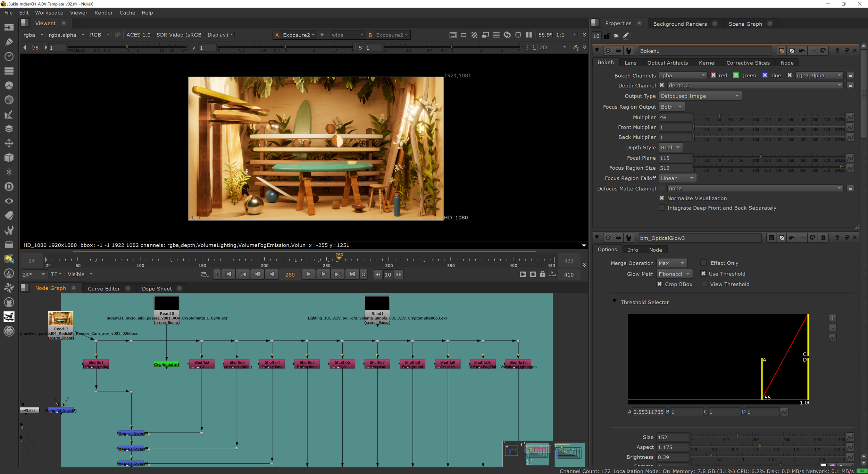Open the Deep nodes D icon
868x474 pixels.
click(x=9, y=187)
